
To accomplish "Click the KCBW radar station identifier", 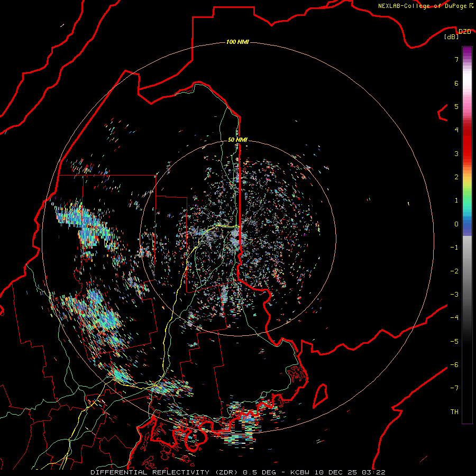I will (x=300, y=472).
